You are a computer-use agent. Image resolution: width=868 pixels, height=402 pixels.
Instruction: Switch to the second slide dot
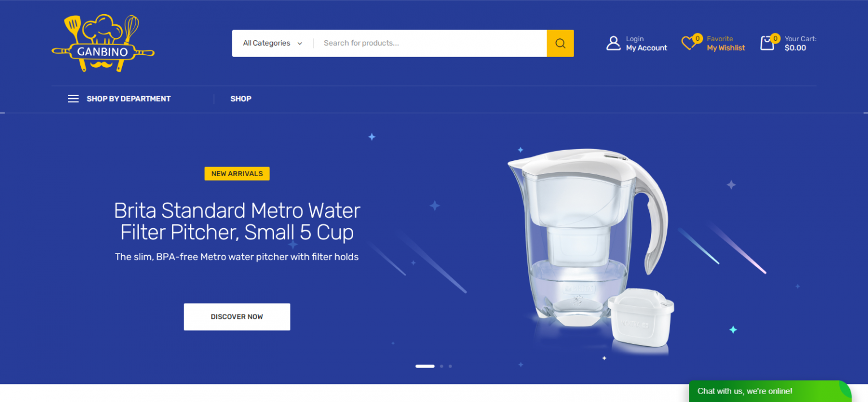(x=441, y=366)
